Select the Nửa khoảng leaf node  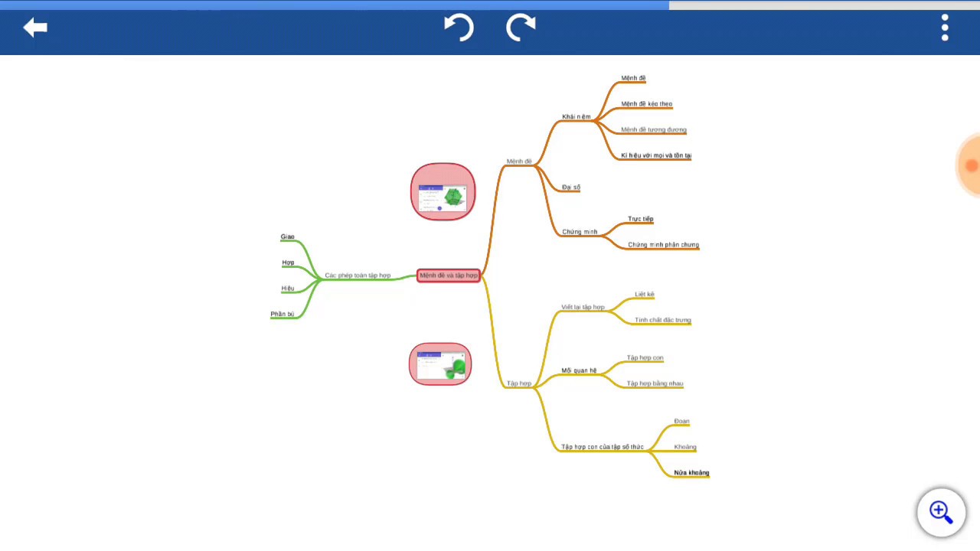click(691, 473)
